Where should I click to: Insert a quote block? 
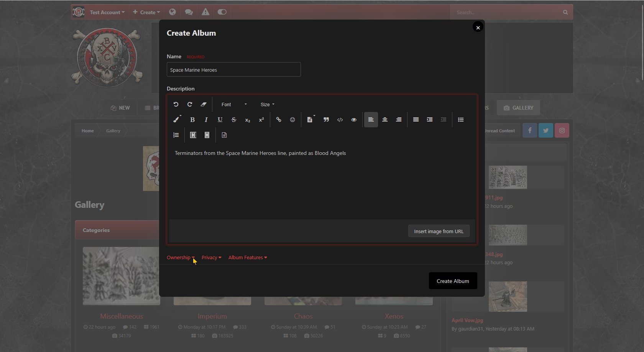click(x=326, y=120)
